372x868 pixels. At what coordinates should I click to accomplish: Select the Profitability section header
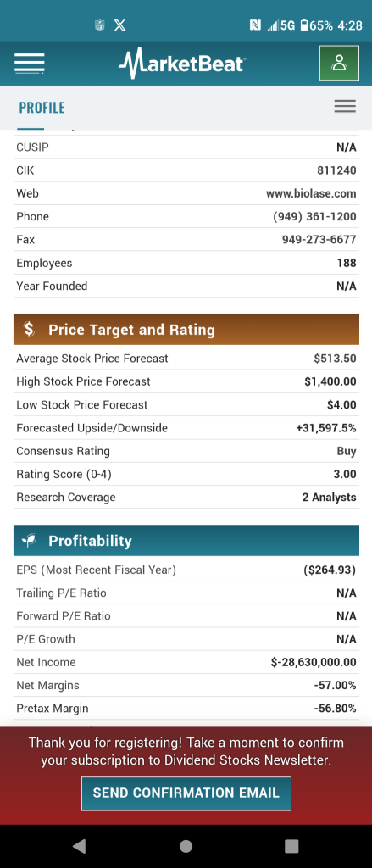pyautogui.click(x=186, y=540)
